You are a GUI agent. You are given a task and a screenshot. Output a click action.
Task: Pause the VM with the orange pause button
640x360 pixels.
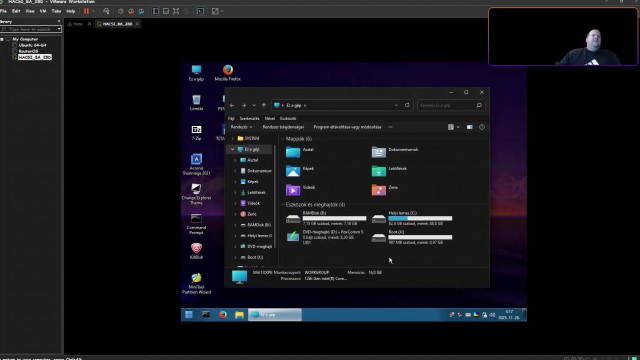(86, 11)
